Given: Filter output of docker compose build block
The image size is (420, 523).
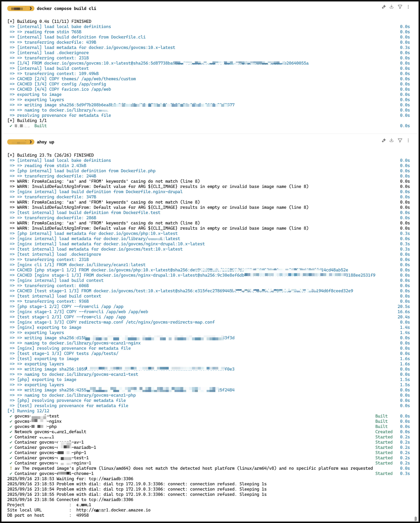Looking at the screenshot, I should point(400,7).
